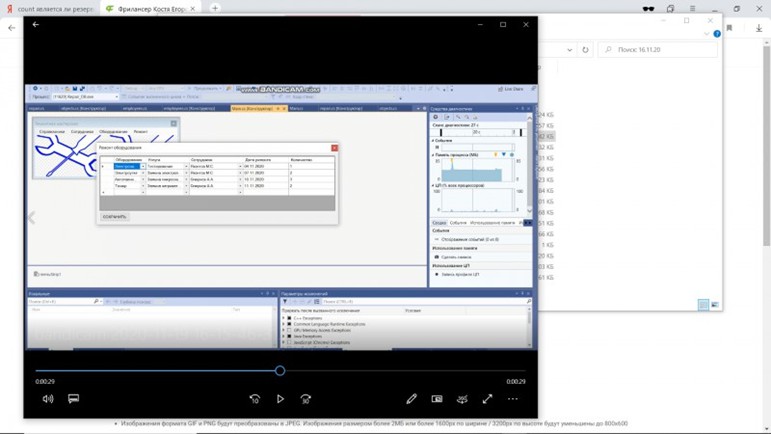Switch Explorer to the details view icon
The image size is (771, 434).
[704, 305]
